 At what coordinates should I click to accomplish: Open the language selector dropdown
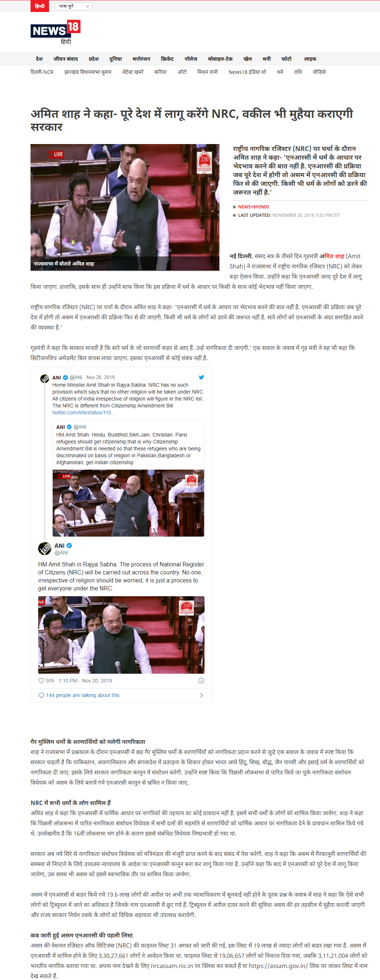point(73,6)
